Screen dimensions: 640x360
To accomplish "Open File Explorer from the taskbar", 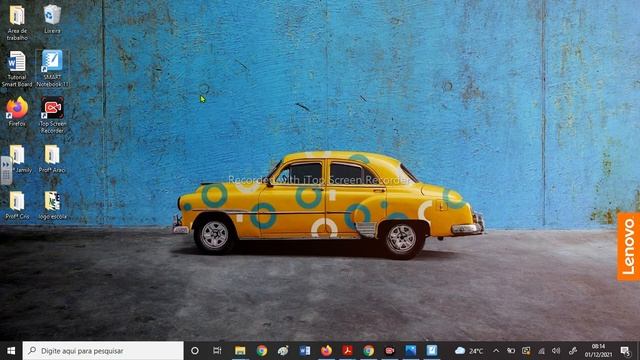I will [x=240, y=351].
